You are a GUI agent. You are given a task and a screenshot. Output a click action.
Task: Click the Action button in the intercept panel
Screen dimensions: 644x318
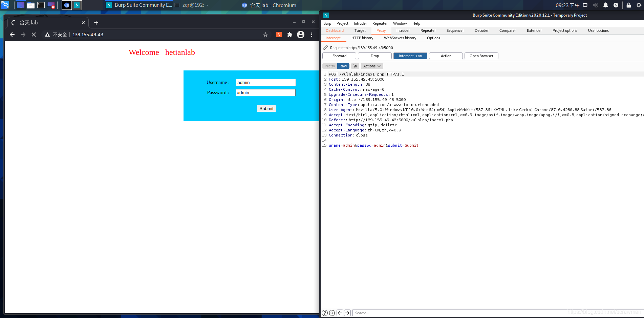pos(446,56)
